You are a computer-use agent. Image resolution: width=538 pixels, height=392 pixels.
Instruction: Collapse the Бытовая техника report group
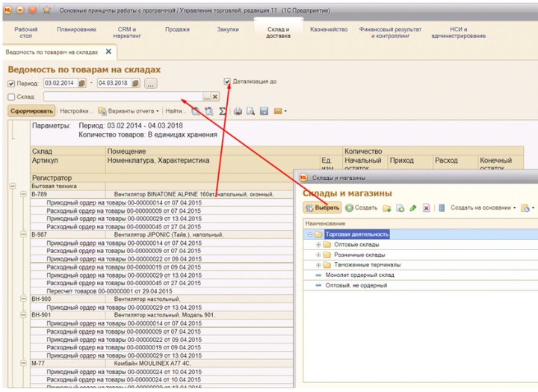pyautogui.click(x=13, y=186)
